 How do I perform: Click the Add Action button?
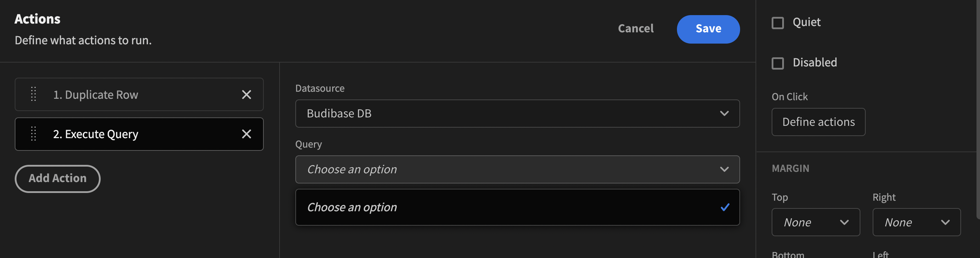[x=58, y=178]
